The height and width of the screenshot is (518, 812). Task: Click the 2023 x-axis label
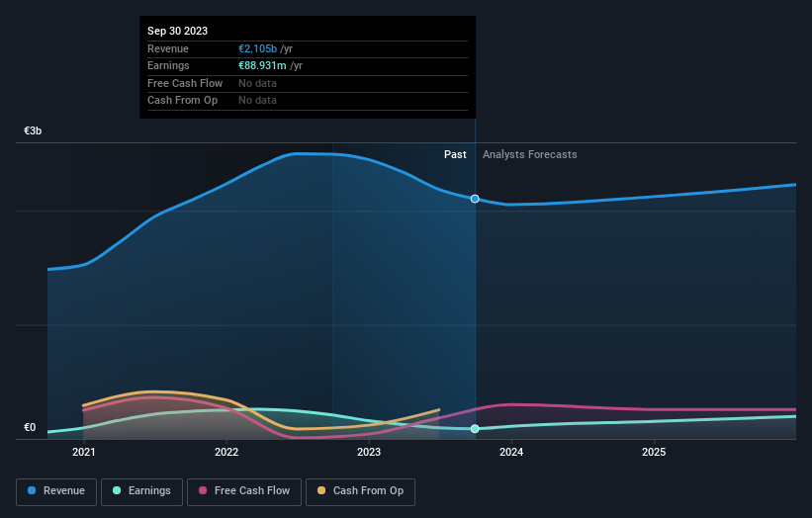[369, 452]
